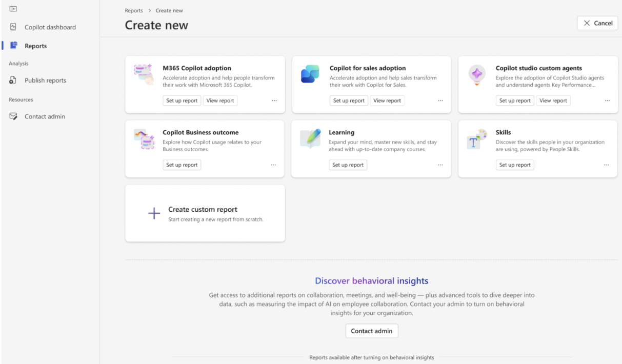Click the Copilot for sales adoption icon
Viewport: 622px width, 364px height.
click(310, 74)
